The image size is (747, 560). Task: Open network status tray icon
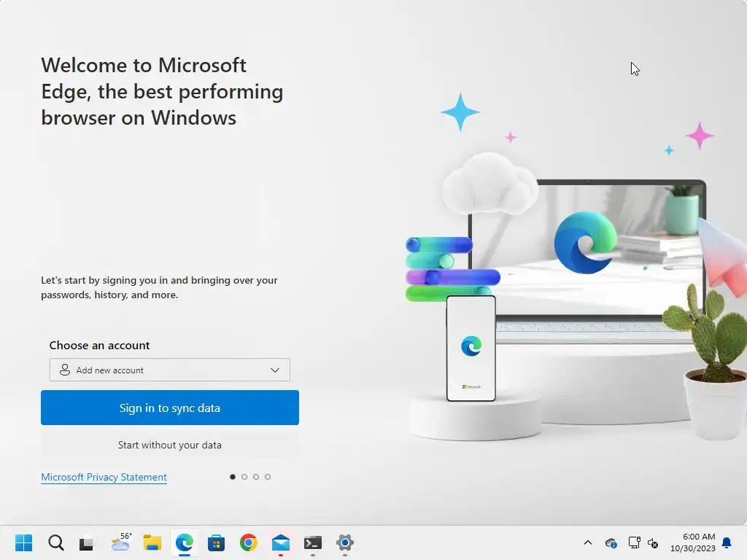634,542
